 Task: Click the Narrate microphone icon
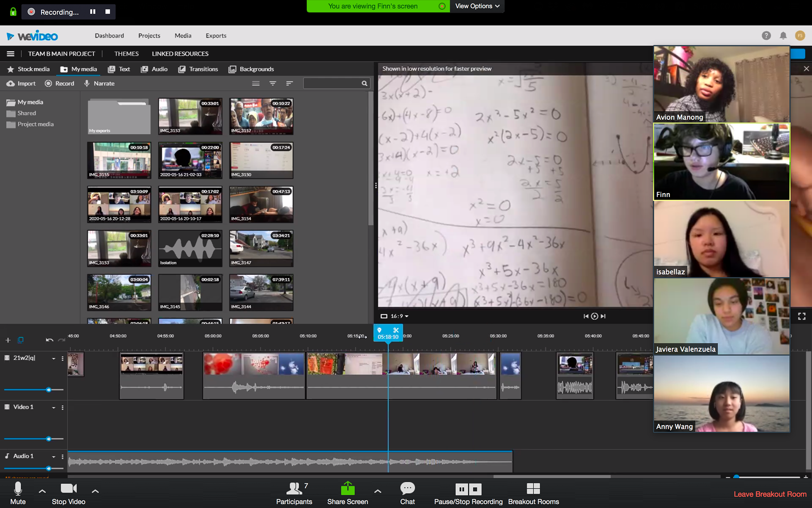[87, 83]
